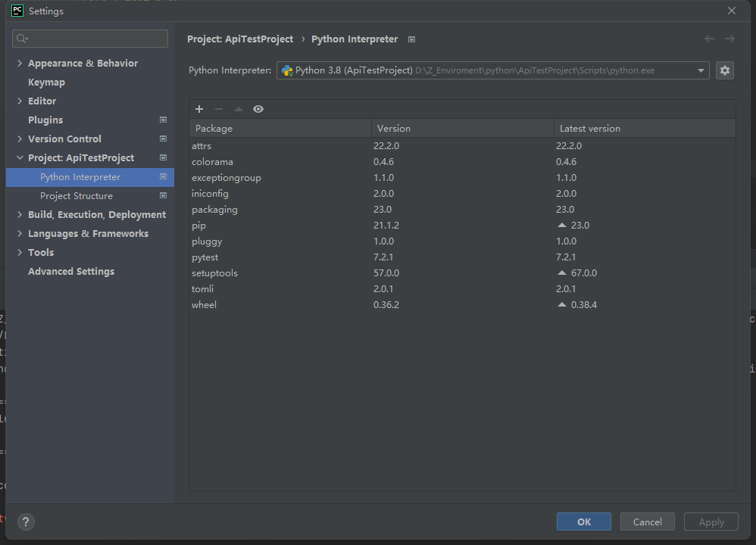The image size is (756, 545).
Task: Click the upgrade arrow beside setuptools latest version
Action: (561, 272)
